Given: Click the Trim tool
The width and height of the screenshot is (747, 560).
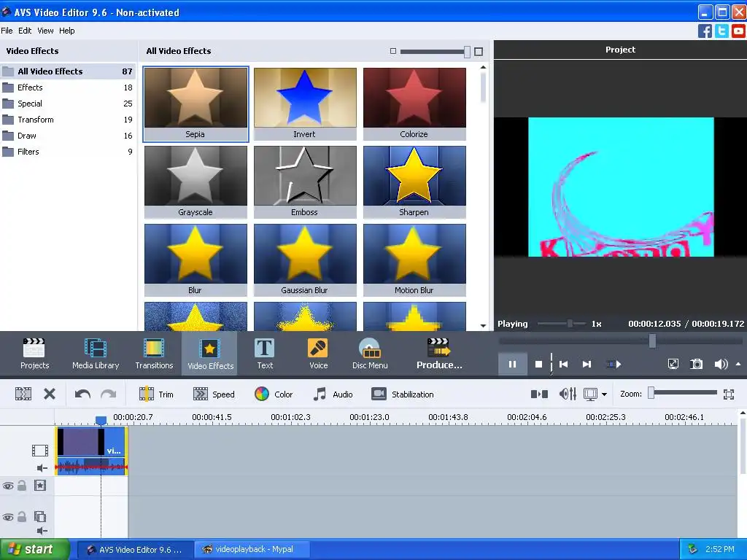Looking at the screenshot, I should pyautogui.click(x=156, y=394).
